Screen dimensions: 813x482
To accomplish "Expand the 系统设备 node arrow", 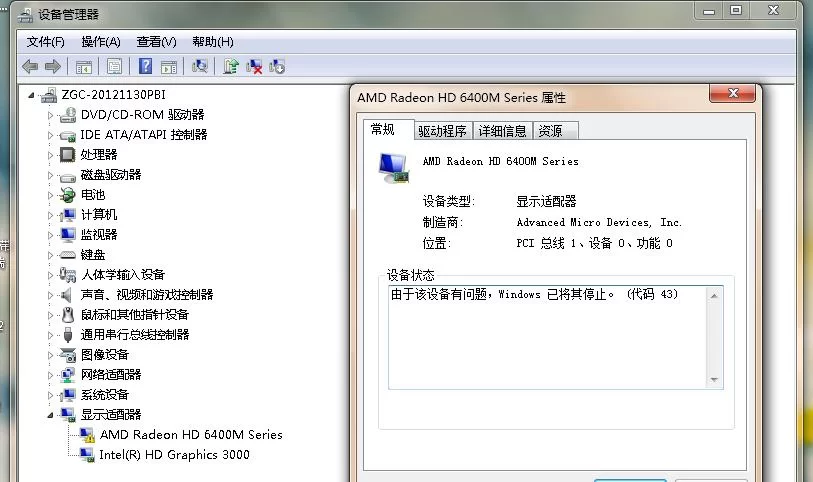I will 50,395.
